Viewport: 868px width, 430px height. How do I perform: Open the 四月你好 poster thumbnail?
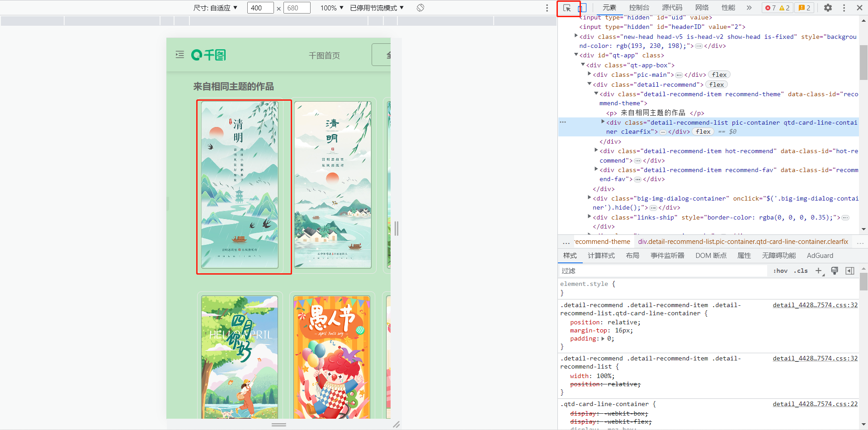tap(240, 357)
